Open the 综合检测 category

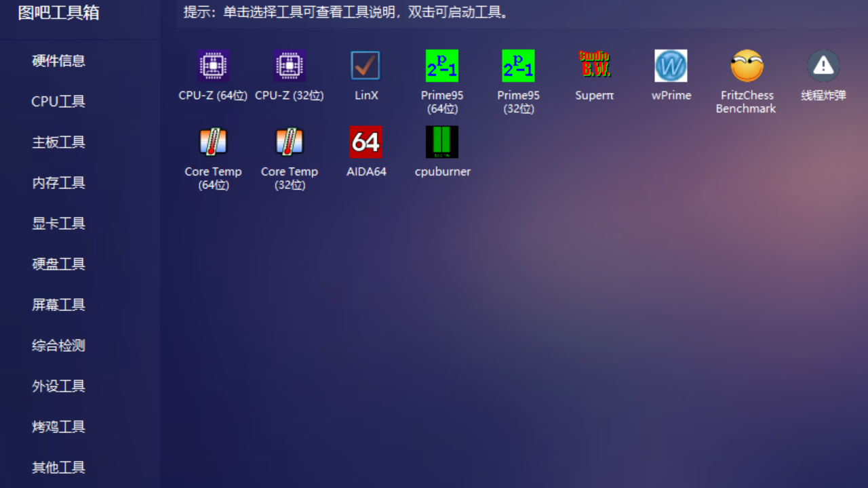pyautogui.click(x=58, y=346)
